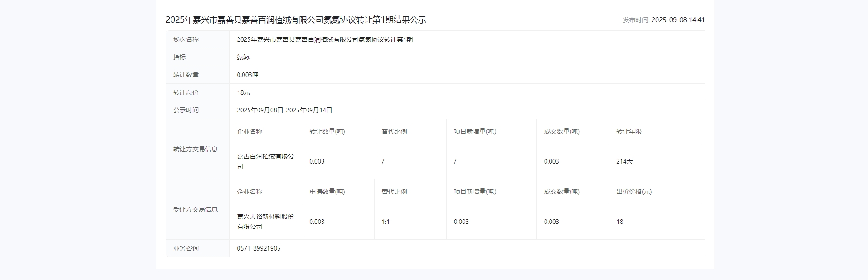
Task: Select the 业务咨询 row label
Action: (x=186, y=248)
